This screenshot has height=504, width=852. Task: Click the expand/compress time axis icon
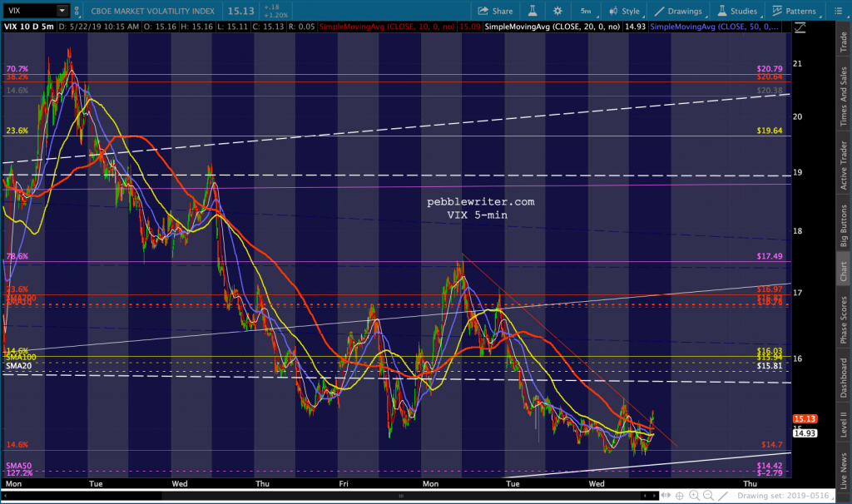pos(666,496)
